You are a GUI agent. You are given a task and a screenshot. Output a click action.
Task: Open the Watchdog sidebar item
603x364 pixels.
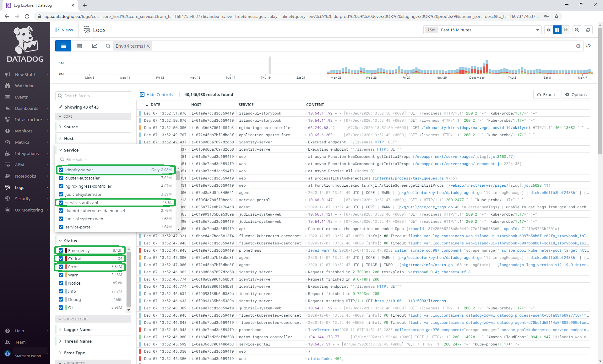pyautogui.click(x=24, y=86)
